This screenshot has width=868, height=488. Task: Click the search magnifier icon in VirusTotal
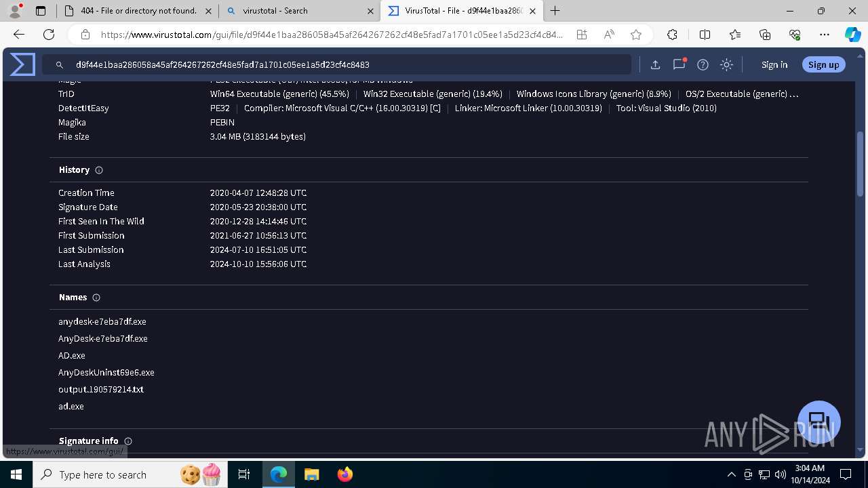click(x=60, y=64)
